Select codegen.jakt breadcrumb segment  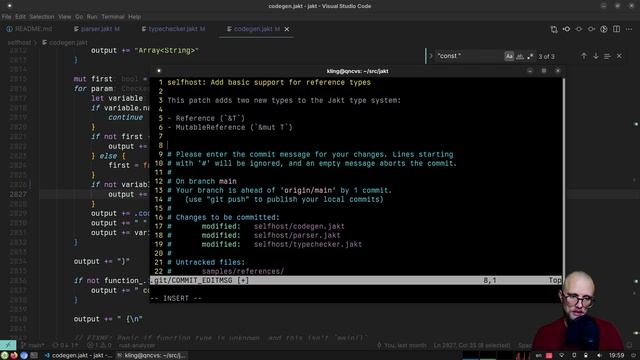(x=65, y=42)
